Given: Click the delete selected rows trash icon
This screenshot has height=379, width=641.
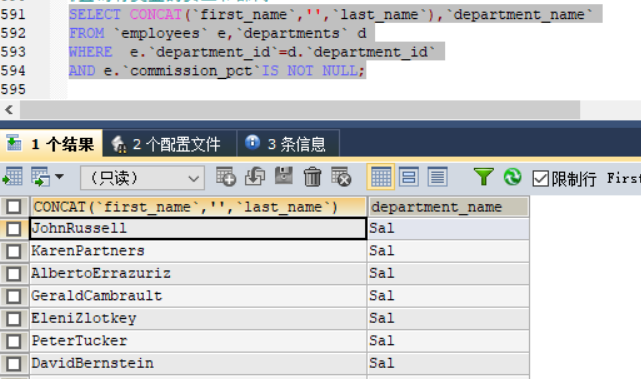Looking at the screenshot, I should coord(312,177).
